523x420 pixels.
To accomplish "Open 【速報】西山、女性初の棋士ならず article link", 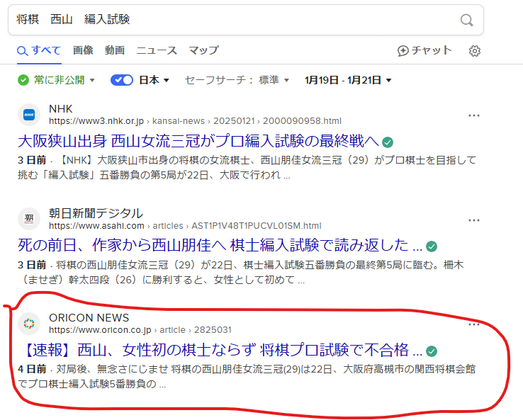I will coord(220,350).
